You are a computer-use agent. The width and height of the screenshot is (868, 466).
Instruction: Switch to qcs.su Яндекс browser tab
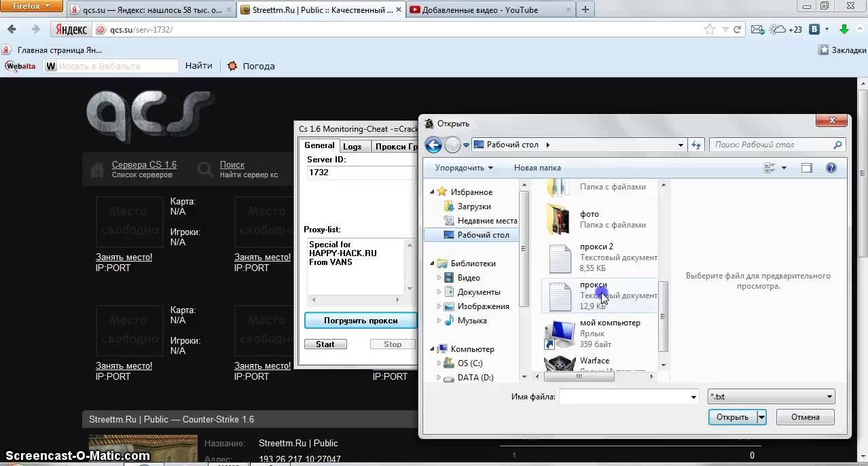click(x=151, y=10)
